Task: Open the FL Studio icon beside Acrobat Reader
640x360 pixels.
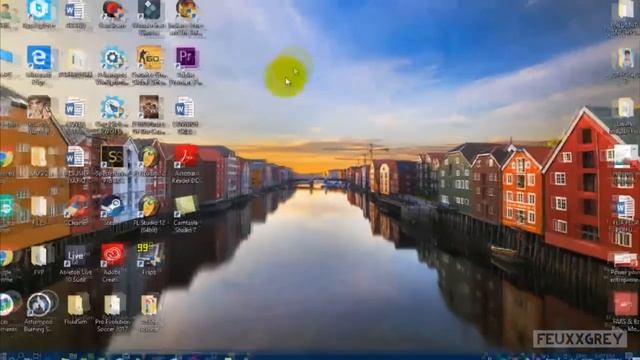Action: point(149,157)
